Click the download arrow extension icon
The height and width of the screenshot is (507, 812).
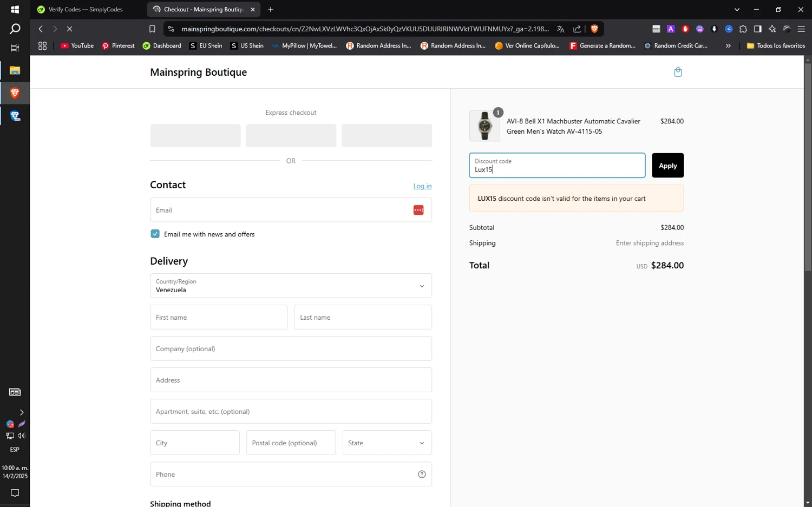click(x=715, y=29)
